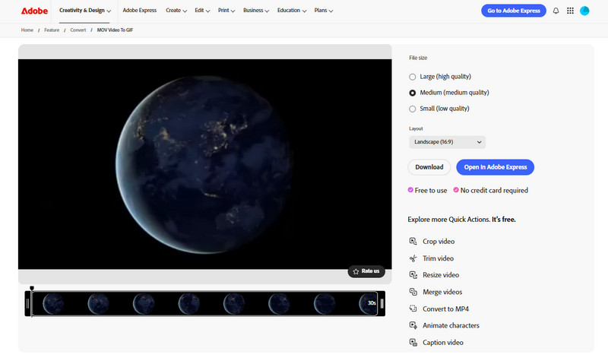Select Small (low quality) file size

point(412,109)
